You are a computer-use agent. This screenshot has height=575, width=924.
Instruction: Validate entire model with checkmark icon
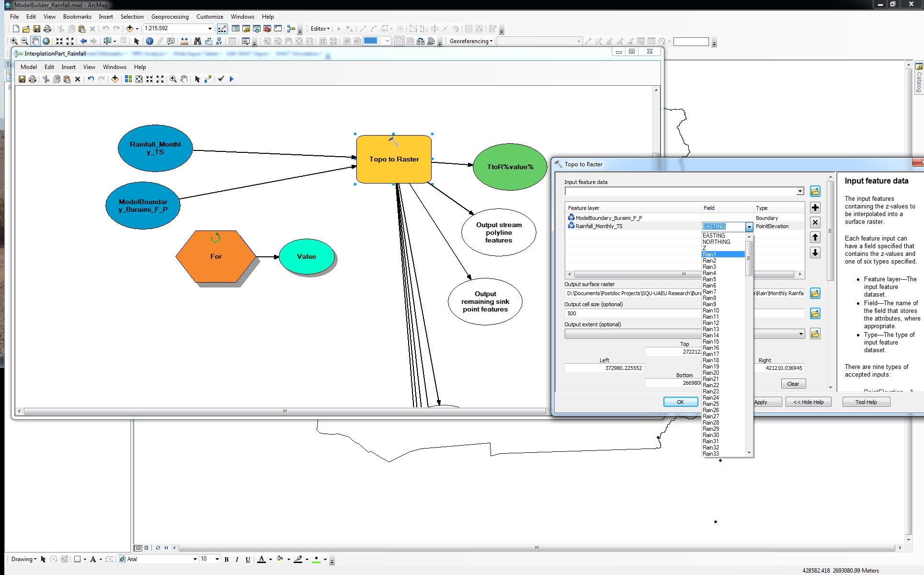(x=221, y=79)
